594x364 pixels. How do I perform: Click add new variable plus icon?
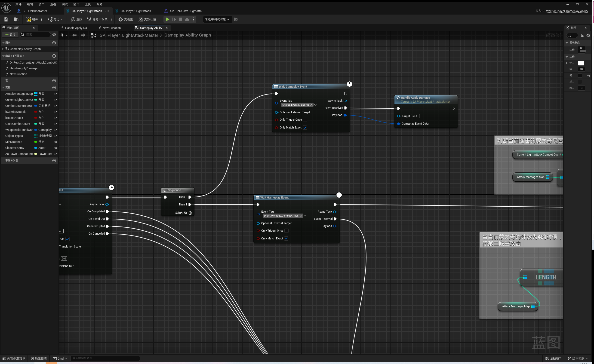click(x=54, y=87)
